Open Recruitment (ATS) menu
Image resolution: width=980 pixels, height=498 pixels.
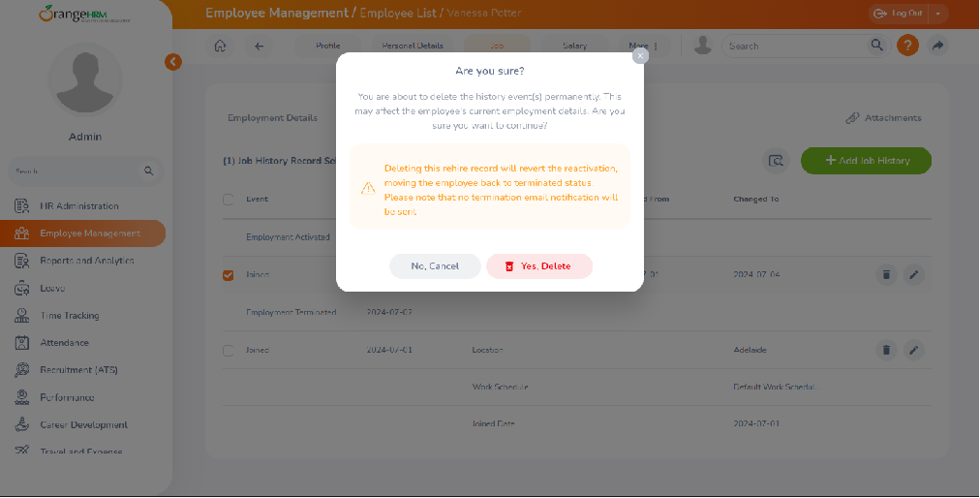78,370
